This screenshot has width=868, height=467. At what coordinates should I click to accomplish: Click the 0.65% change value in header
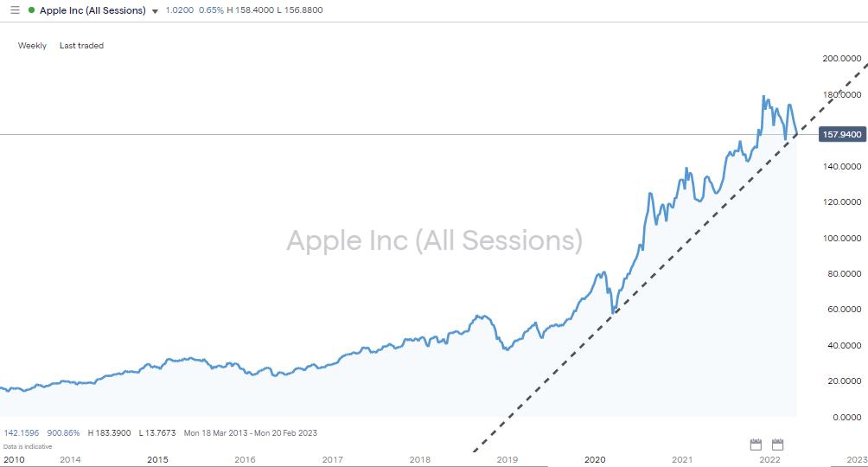208,10
